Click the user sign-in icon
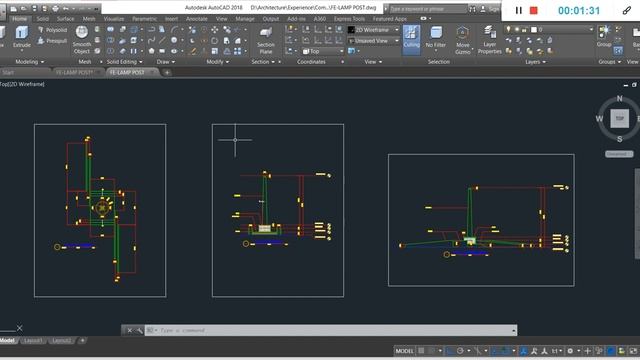Viewport: 640px width, 360px height. (x=483, y=9)
